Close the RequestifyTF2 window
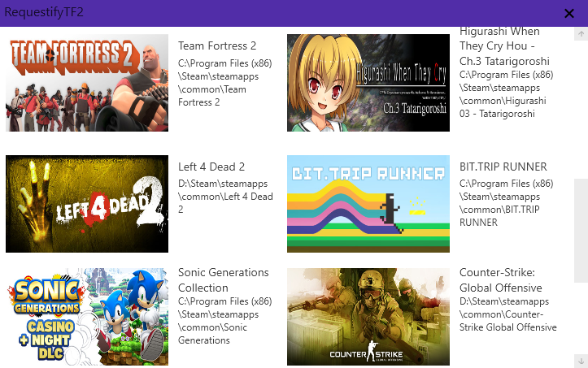Viewport: 588px width, 368px height. click(568, 14)
